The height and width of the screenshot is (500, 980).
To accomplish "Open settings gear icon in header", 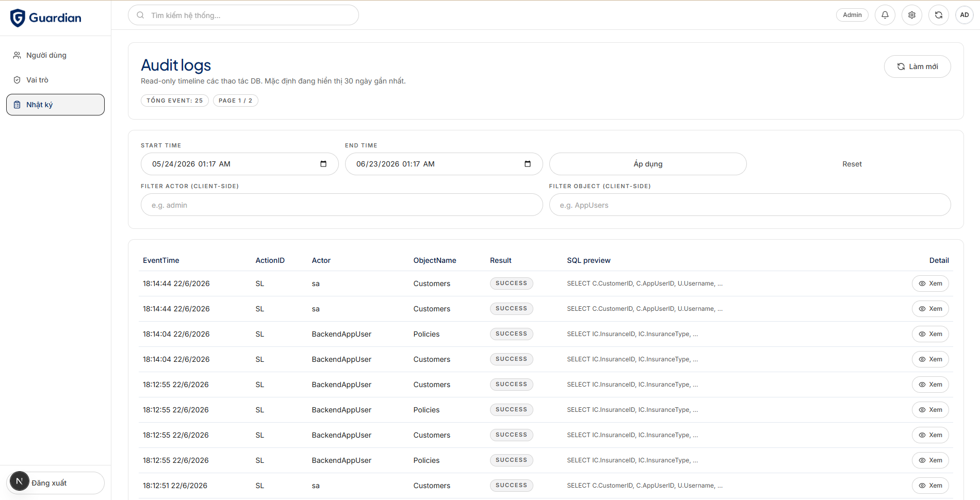I will [x=912, y=15].
